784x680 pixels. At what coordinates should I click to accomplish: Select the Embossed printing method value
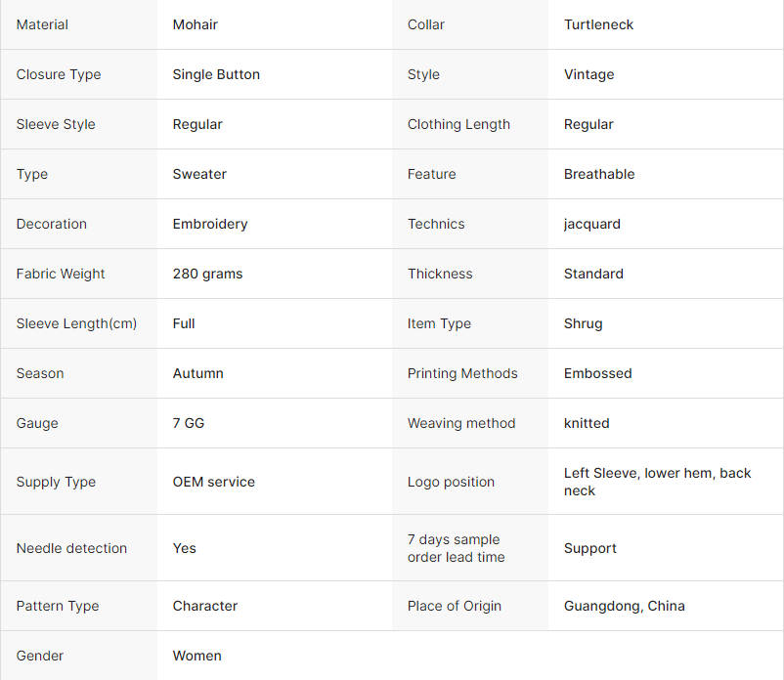pyautogui.click(x=597, y=373)
